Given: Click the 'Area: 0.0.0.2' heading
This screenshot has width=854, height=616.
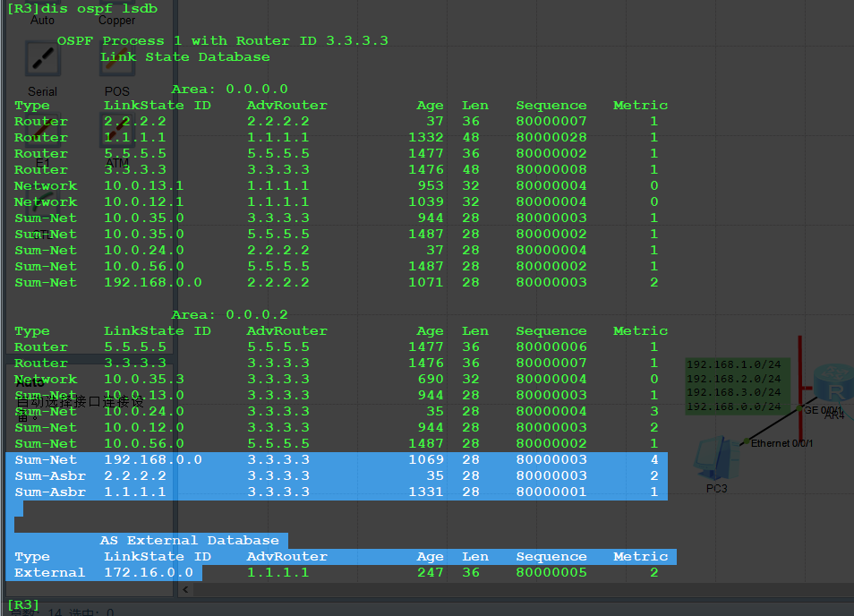Looking at the screenshot, I should pyautogui.click(x=229, y=315).
